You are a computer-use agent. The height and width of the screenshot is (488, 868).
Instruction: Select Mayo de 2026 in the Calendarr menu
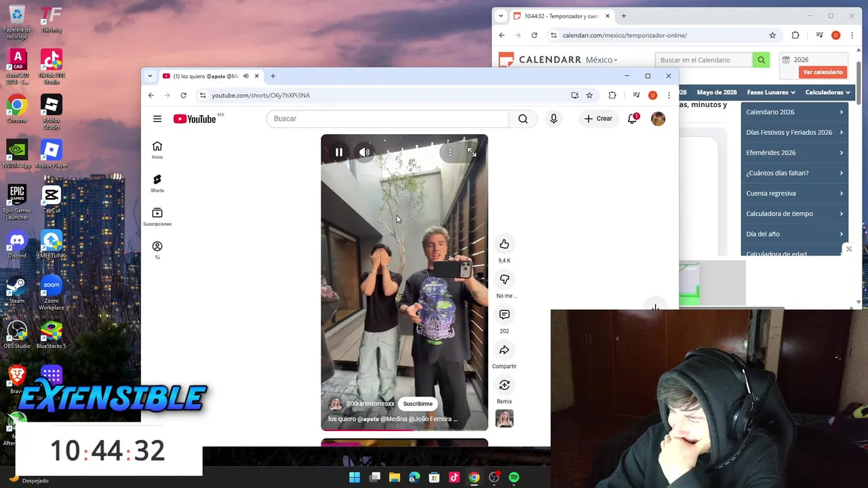pos(716,92)
